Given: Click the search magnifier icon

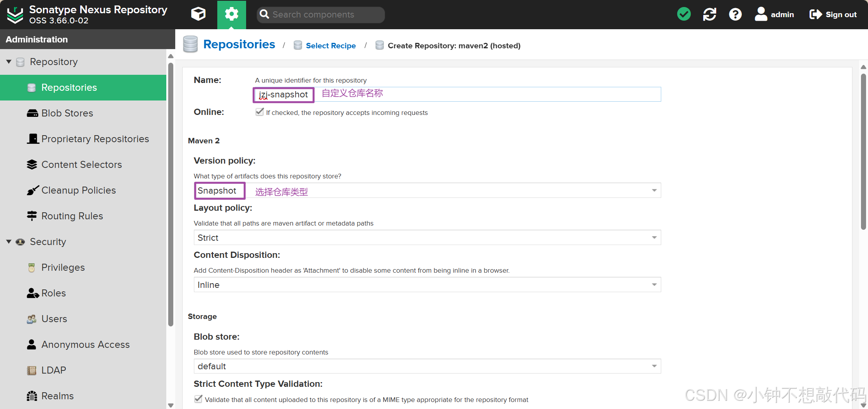Looking at the screenshot, I should [x=264, y=14].
